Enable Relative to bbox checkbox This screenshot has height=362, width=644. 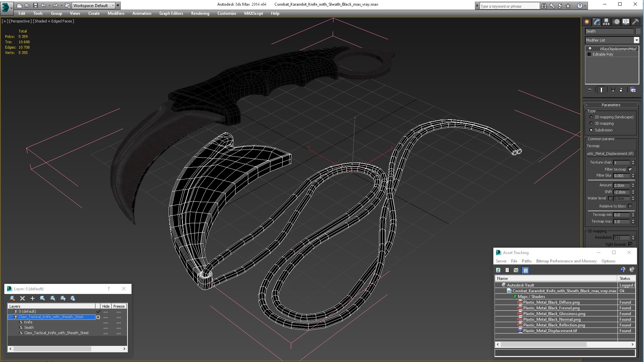(630, 206)
